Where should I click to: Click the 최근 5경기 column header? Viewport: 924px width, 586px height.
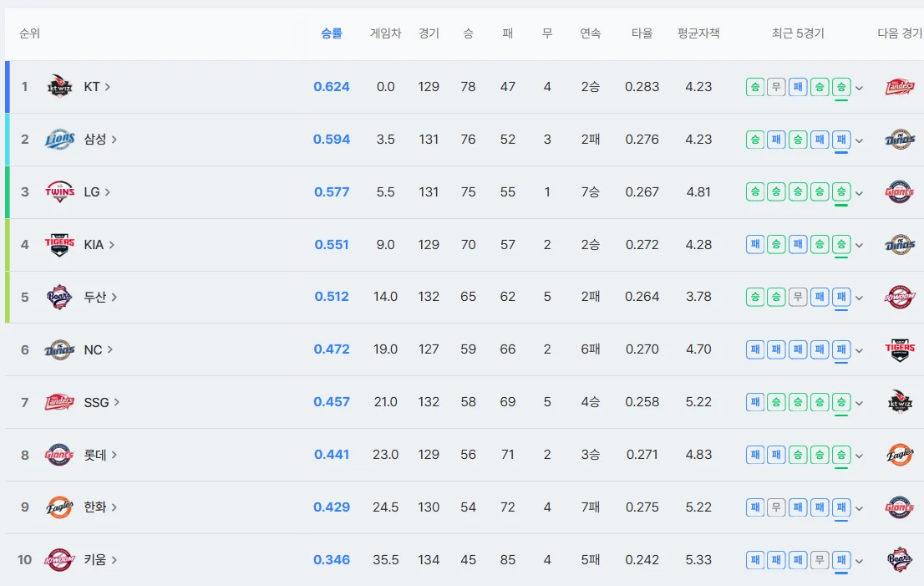pos(798,33)
